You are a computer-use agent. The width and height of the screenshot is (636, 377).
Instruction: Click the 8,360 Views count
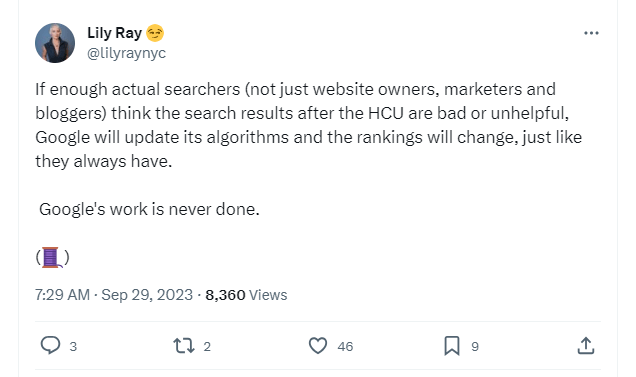(x=246, y=295)
